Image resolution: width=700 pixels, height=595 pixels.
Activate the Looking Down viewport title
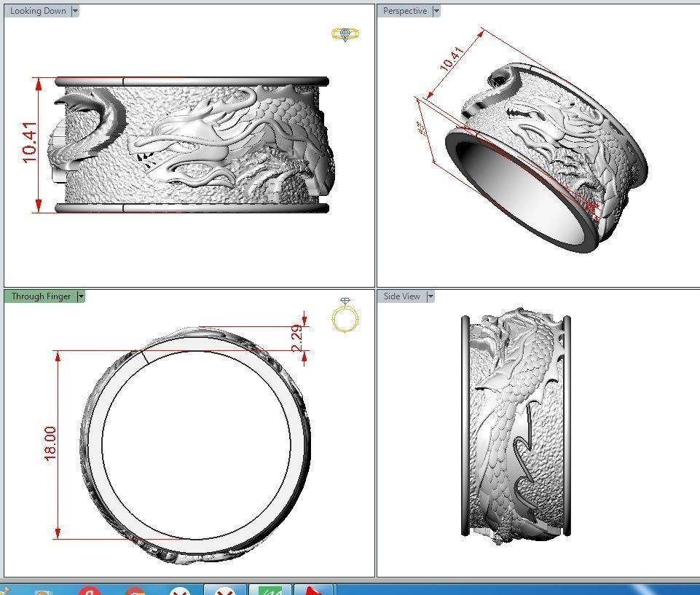(38, 11)
